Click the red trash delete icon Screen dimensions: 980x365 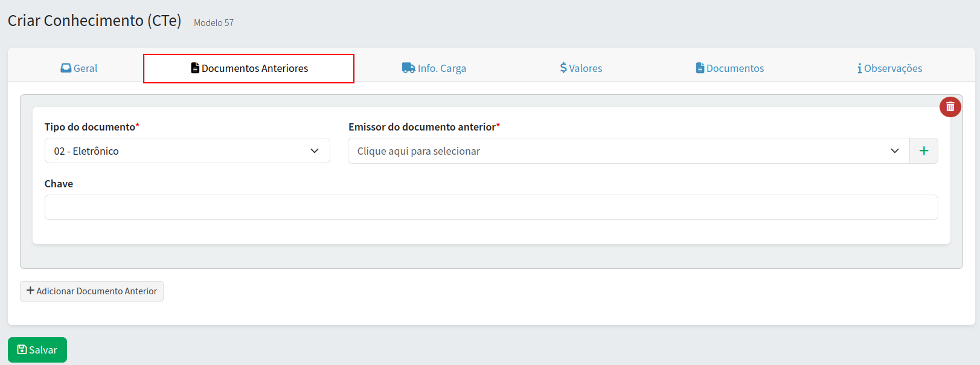tap(950, 107)
